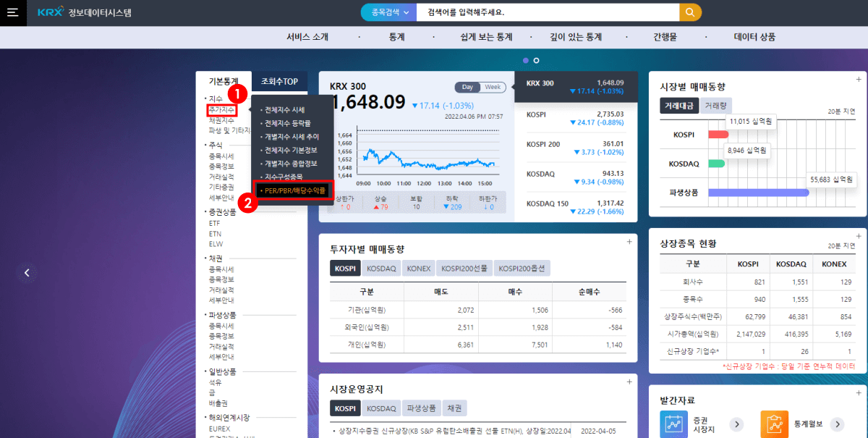Open the hamburger menu at top left
Screen dimensions: 868x438
[x=12, y=12]
